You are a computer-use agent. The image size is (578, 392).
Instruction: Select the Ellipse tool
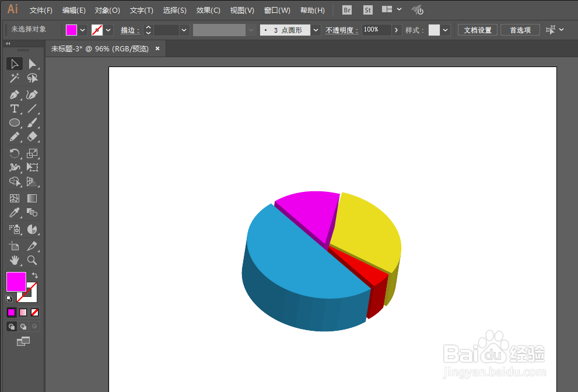click(x=15, y=123)
